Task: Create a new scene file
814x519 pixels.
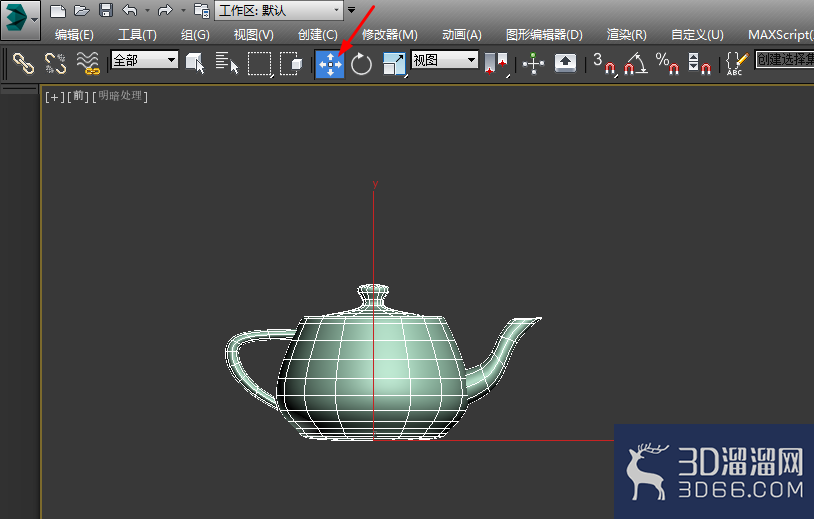Action: [x=58, y=10]
